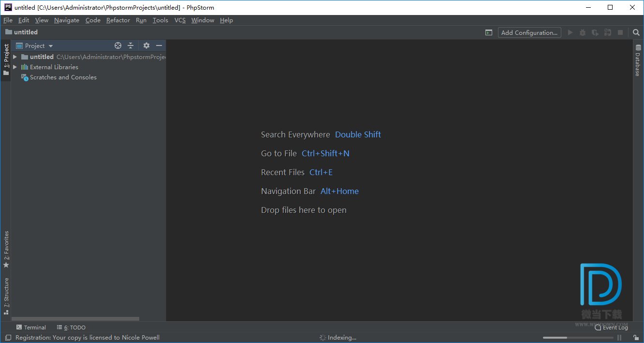Open the Database tool window
The image size is (644, 343).
[x=638, y=60]
